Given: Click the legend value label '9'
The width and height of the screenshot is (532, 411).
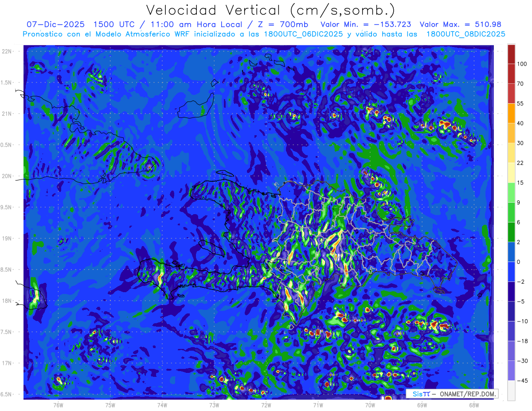Looking at the screenshot, I should [x=519, y=203].
